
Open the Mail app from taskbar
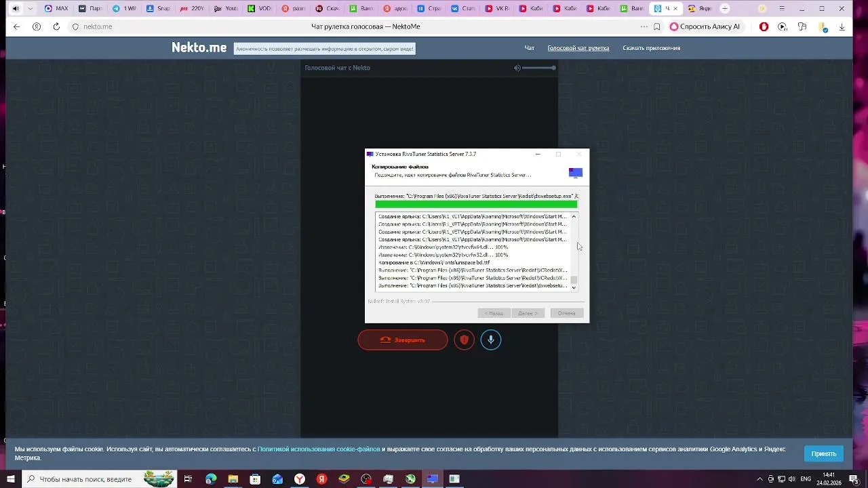277,479
